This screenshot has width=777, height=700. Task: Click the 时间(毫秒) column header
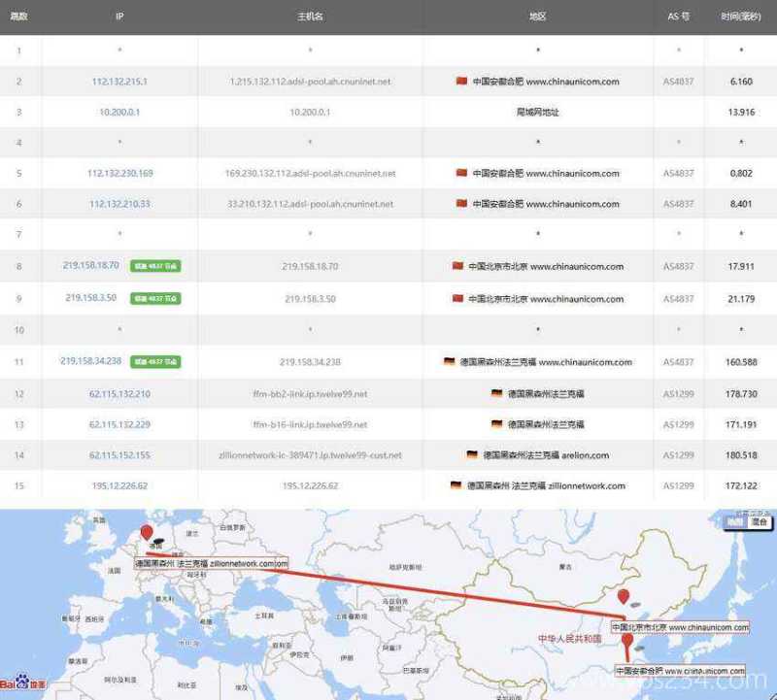pyautogui.click(x=741, y=17)
